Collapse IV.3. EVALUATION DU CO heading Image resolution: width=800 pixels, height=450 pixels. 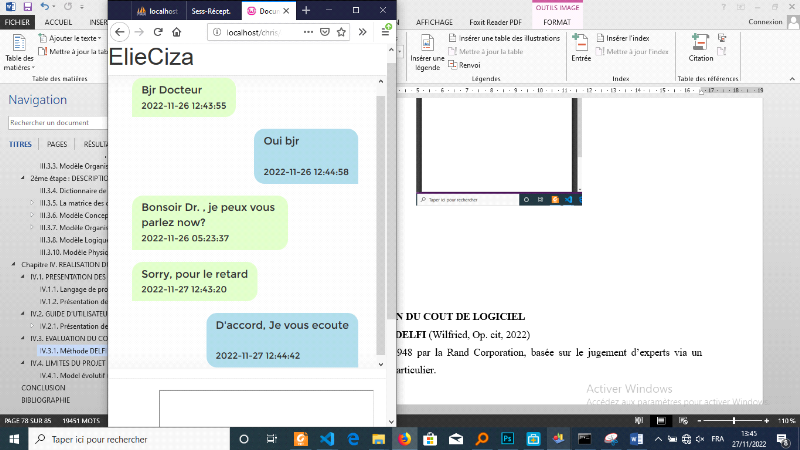pos(22,338)
